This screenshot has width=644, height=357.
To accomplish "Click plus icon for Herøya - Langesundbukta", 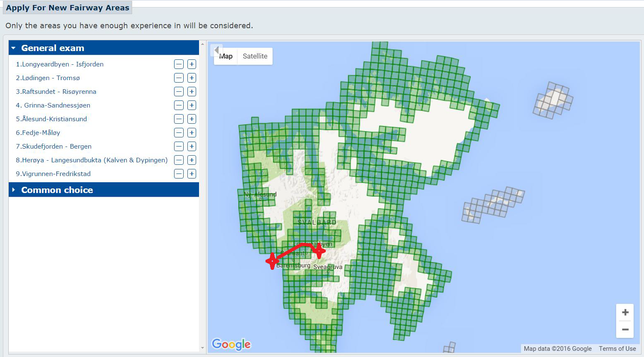I will pyautogui.click(x=192, y=160).
